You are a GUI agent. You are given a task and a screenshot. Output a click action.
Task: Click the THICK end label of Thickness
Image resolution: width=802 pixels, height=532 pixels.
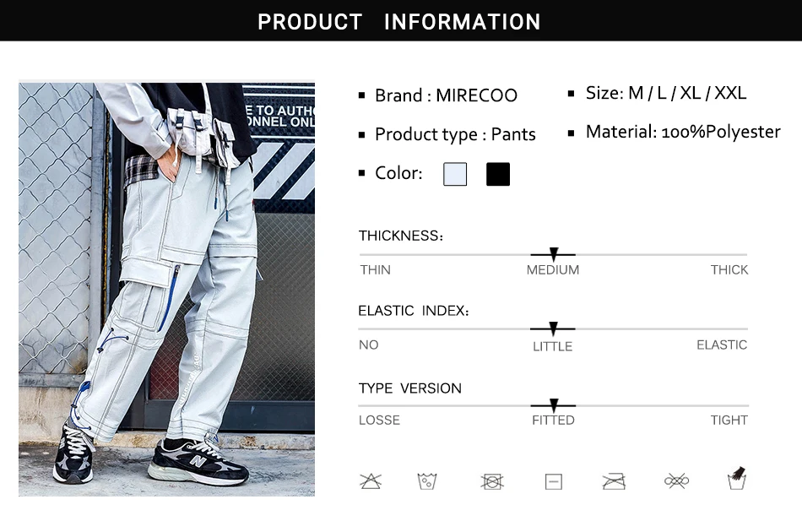coord(729,270)
